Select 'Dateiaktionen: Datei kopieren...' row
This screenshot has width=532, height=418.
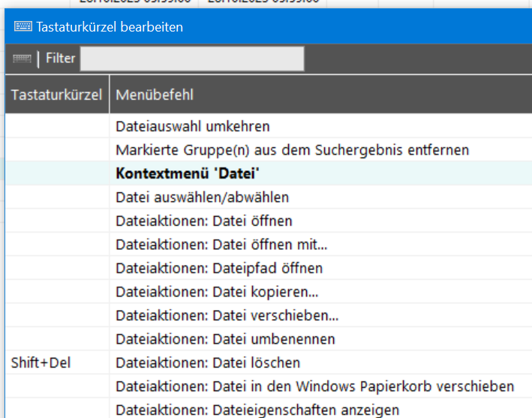pos(217,292)
